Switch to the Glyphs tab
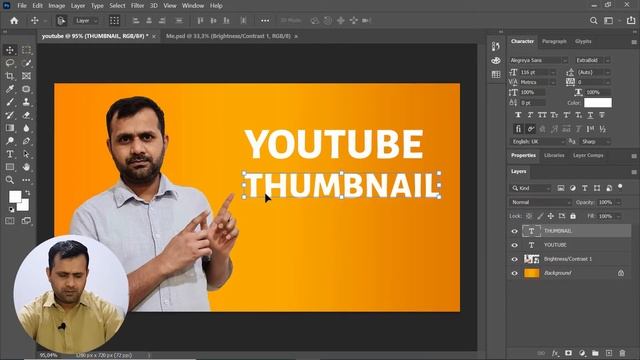640x360 pixels. click(x=583, y=41)
